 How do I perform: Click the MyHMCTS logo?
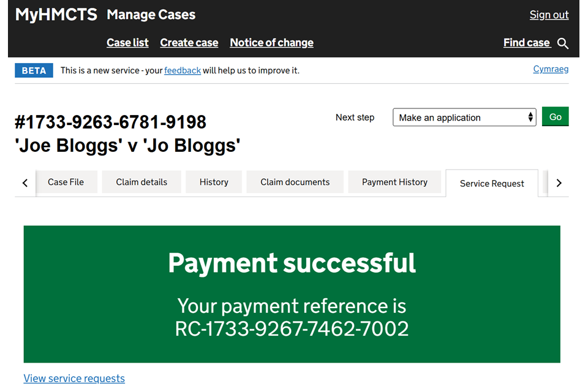pyautogui.click(x=56, y=15)
